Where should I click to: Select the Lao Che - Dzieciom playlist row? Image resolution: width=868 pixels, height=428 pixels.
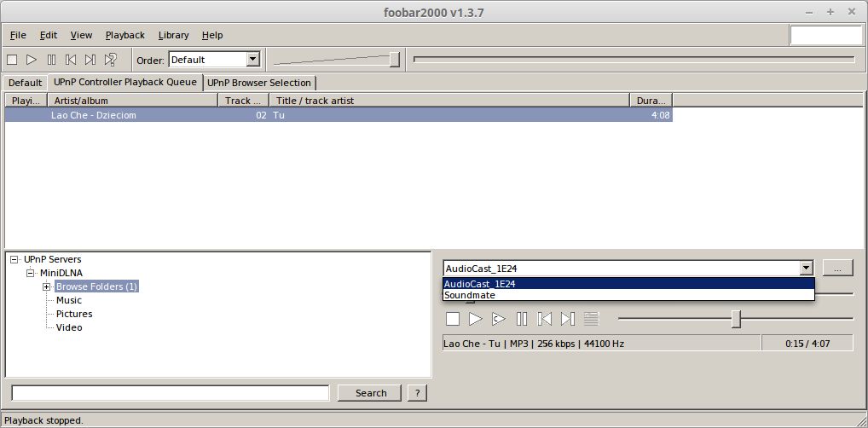pyautogui.click(x=339, y=115)
